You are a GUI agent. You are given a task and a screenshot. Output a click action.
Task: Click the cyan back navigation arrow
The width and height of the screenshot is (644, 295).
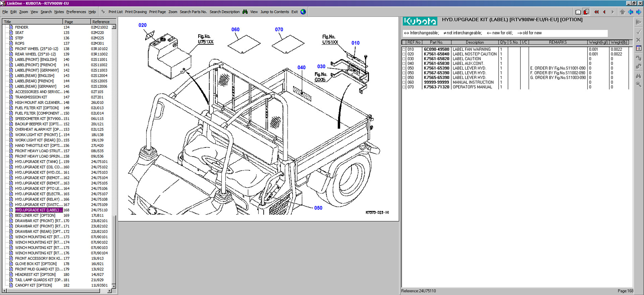tap(631, 12)
